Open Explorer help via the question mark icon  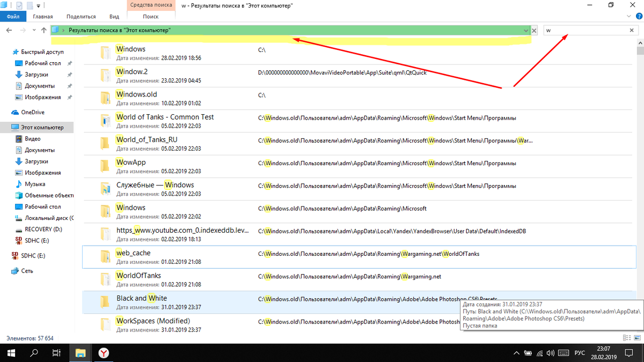638,17
